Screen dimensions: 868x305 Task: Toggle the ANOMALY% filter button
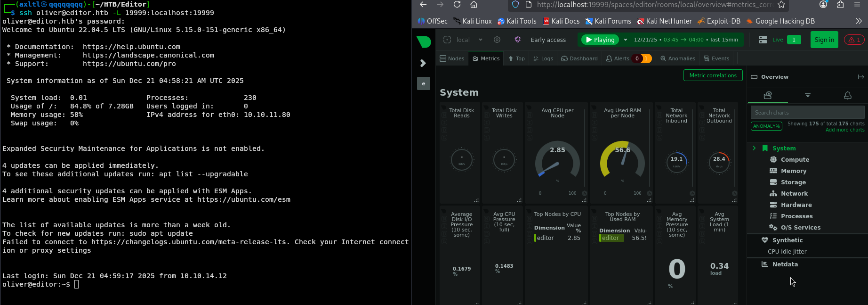pyautogui.click(x=766, y=126)
